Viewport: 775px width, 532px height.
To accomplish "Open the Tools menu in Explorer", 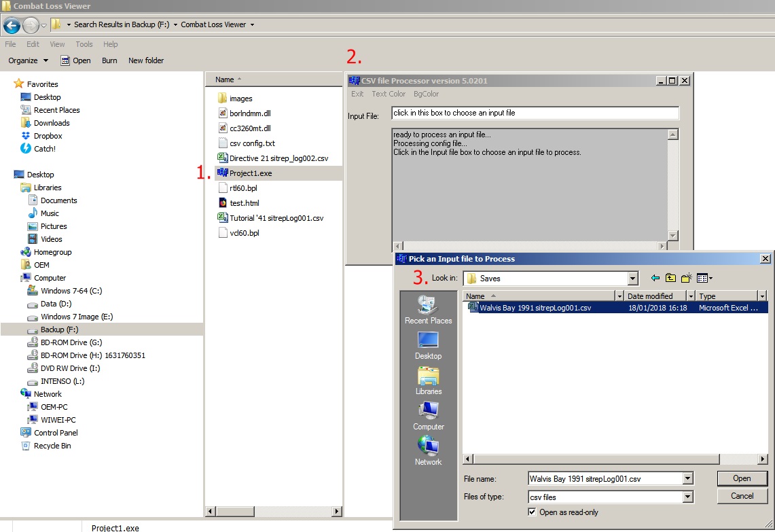I will [84, 44].
